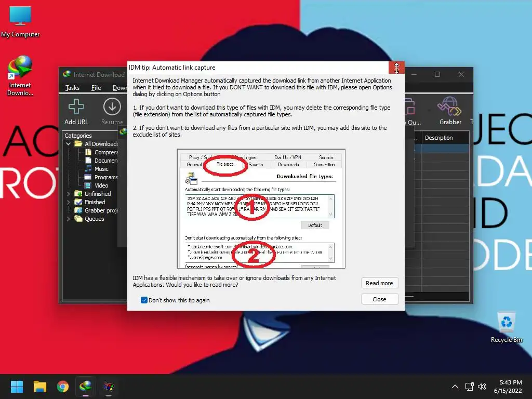Launch File Explorer from the taskbar
Screen dimensions: 532x399
(39, 387)
